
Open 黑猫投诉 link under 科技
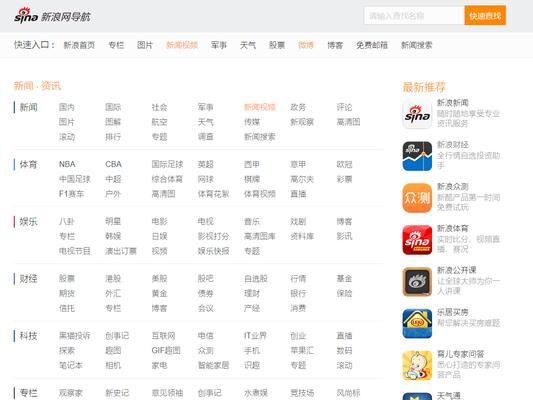pyautogui.click(x=74, y=336)
